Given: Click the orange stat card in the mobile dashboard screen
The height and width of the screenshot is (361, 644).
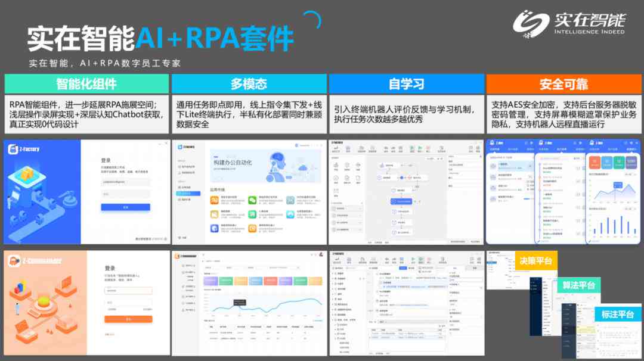Looking at the screenshot, I should (595, 163).
